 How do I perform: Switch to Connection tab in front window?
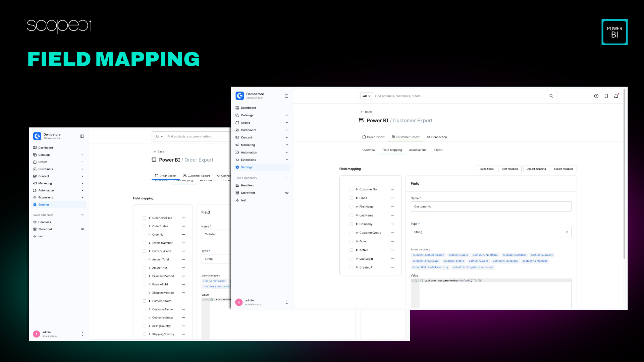click(437, 137)
